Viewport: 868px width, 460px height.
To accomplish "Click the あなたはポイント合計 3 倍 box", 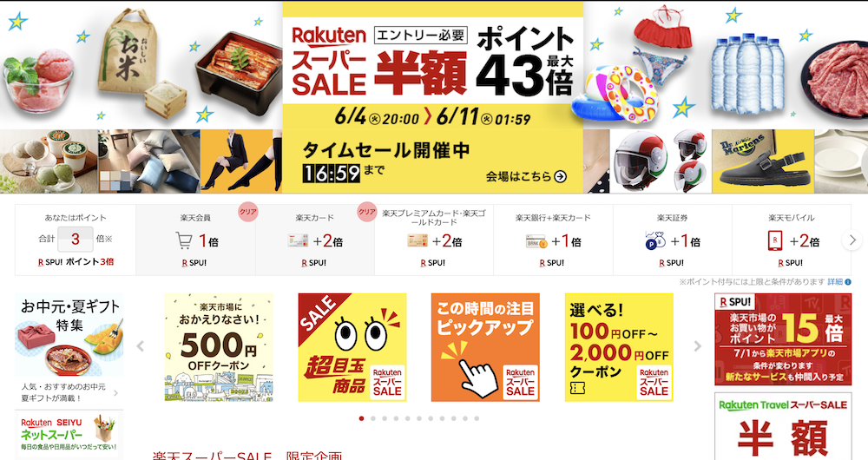I will coord(76,240).
